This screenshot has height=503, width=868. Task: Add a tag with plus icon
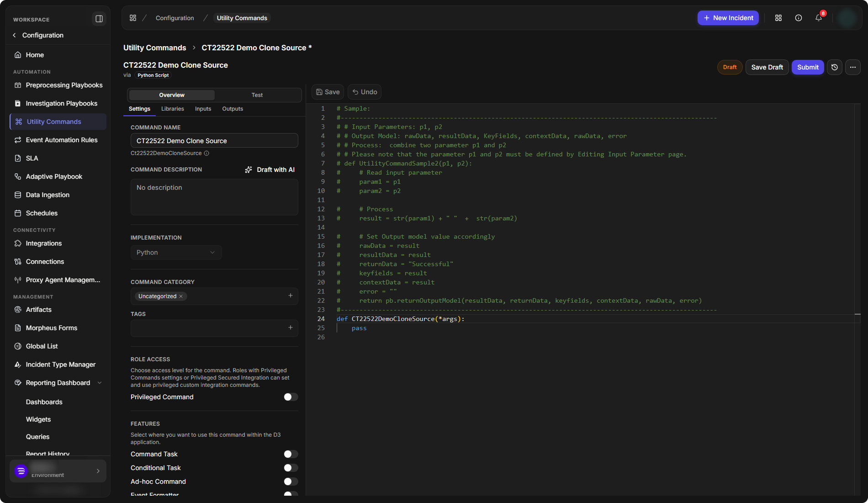click(291, 328)
